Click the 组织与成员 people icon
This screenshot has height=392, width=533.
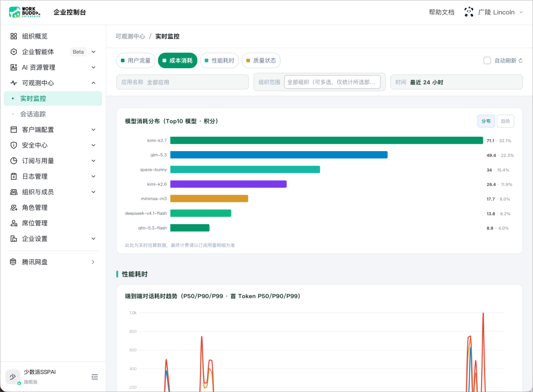[x=14, y=192]
